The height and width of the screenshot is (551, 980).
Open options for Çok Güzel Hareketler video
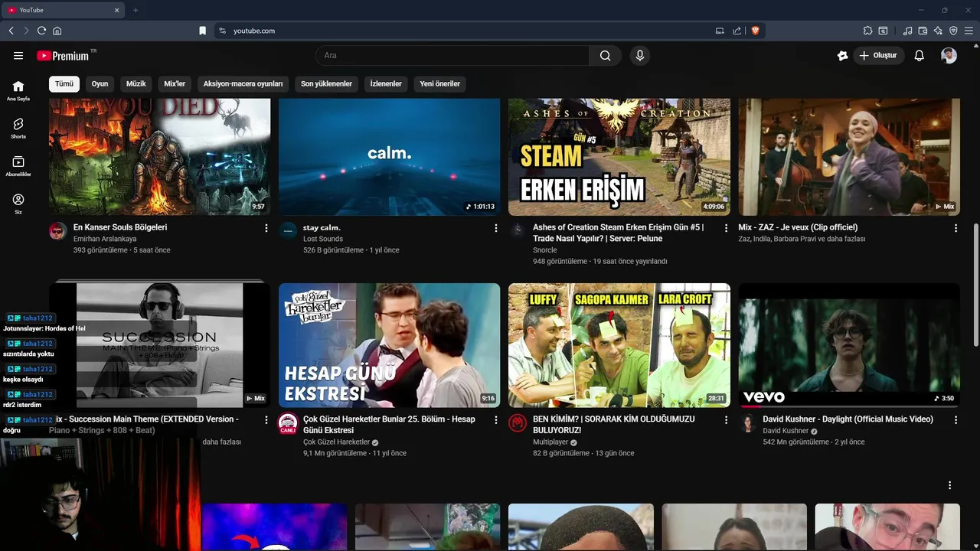tap(496, 420)
